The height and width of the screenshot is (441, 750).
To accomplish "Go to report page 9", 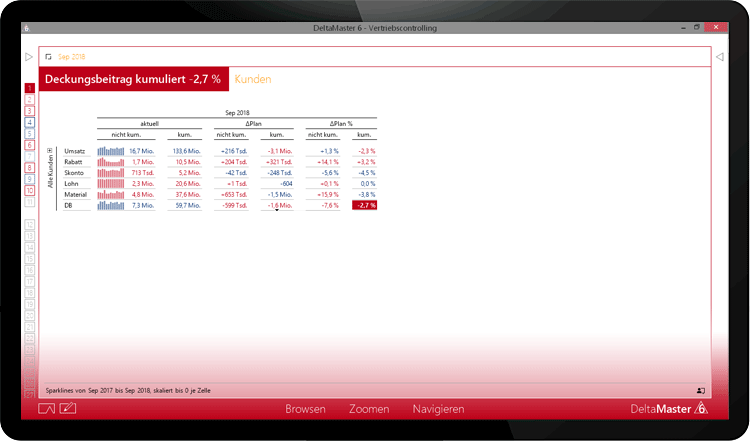I will [x=30, y=179].
